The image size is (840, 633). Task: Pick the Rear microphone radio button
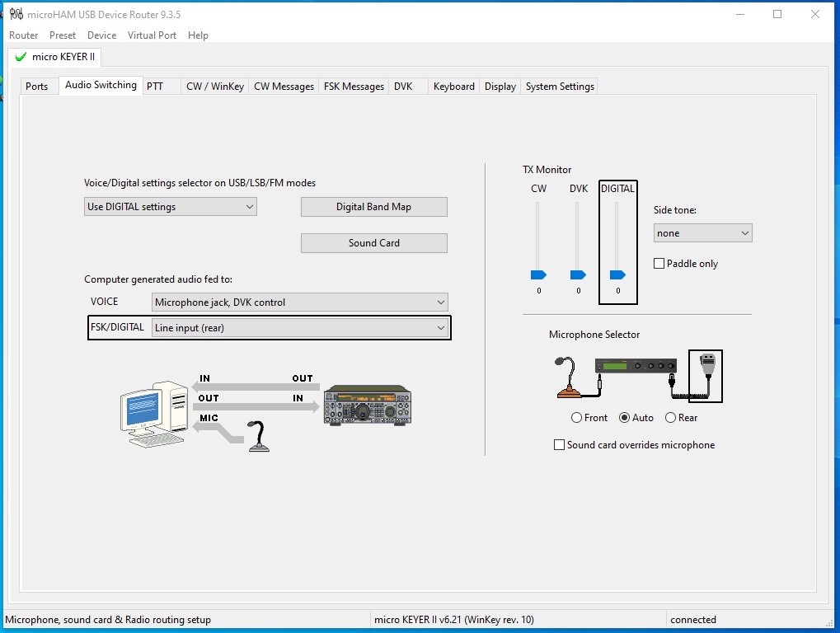point(670,418)
